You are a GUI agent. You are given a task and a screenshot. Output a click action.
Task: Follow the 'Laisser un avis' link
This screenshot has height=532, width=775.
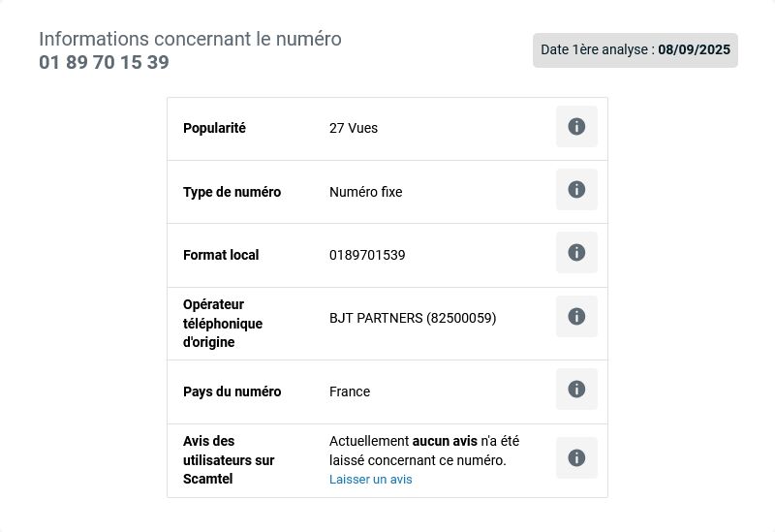pos(370,480)
